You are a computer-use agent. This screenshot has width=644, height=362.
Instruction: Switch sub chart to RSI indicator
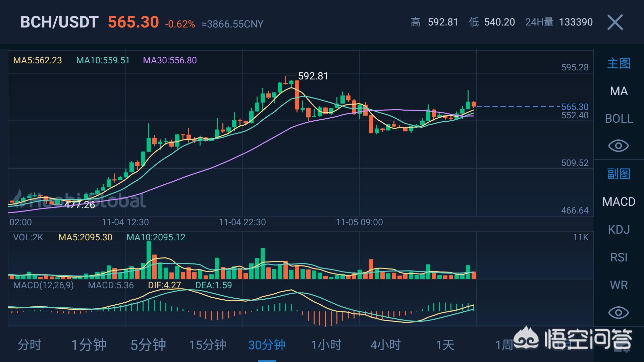[x=619, y=257]
